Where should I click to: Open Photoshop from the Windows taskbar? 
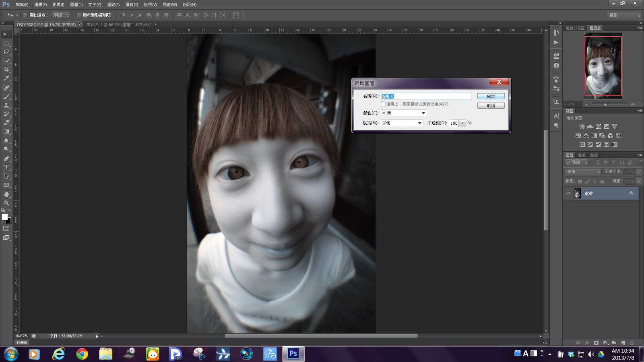point(293,354)
